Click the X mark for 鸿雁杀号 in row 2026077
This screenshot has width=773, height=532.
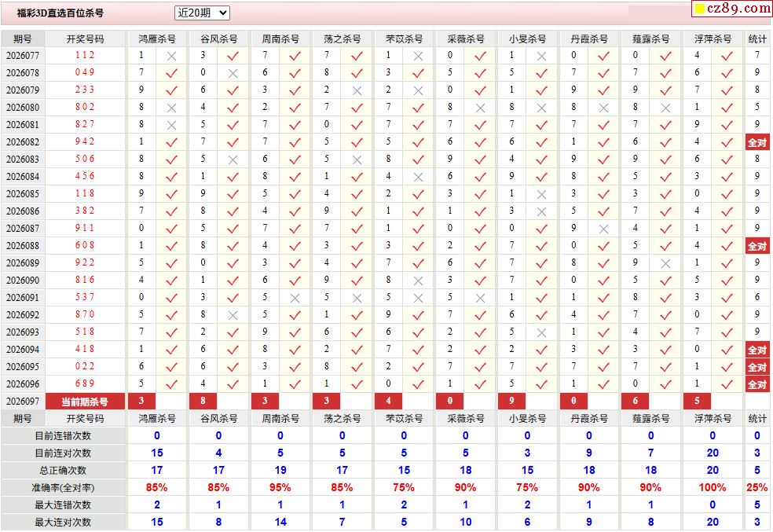(171, 57)
